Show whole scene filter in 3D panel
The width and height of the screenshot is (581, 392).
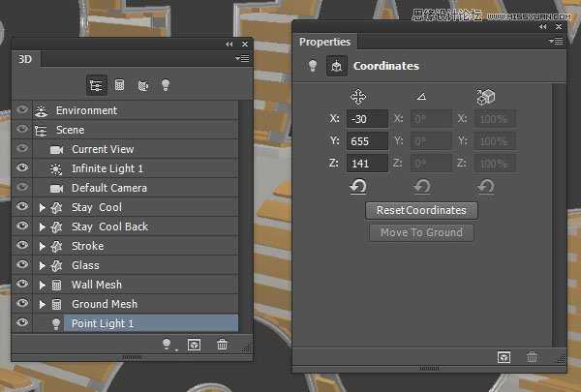96,85
